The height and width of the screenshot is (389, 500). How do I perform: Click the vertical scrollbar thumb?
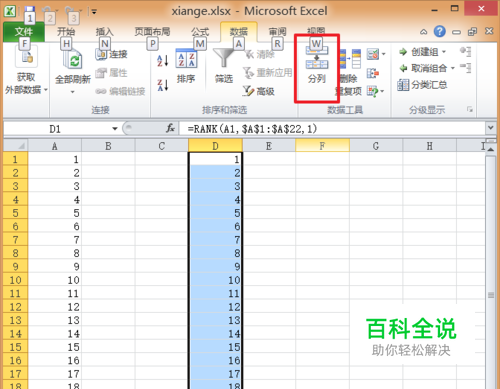point(490,295)
